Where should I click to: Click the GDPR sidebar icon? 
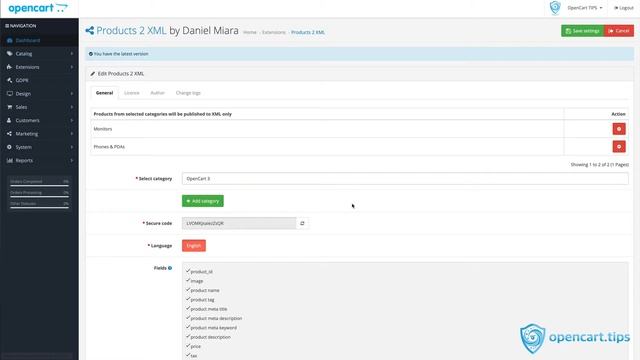pyautogui.click(x=9, y=80)
